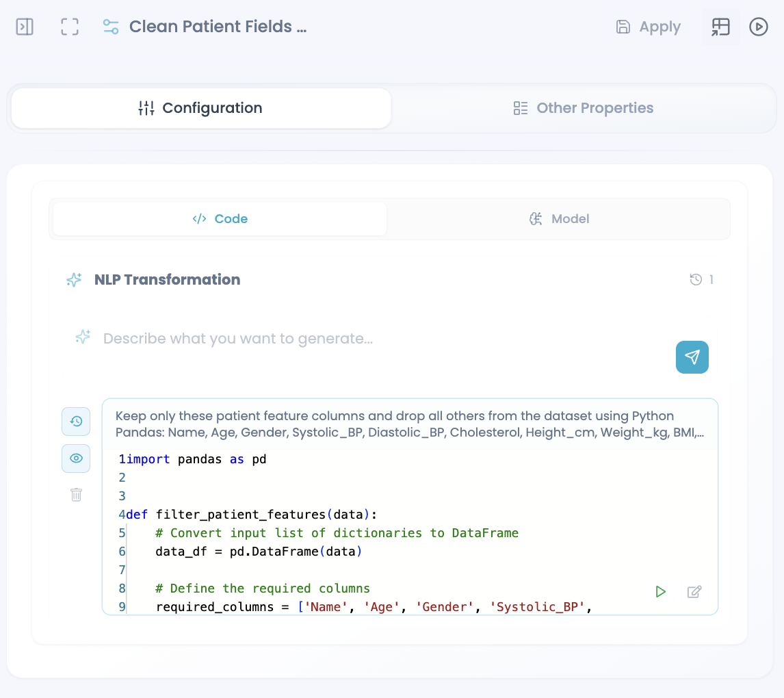Select the Model sub-tab
This screenshot has width=784, height=698.
point(559,219)
